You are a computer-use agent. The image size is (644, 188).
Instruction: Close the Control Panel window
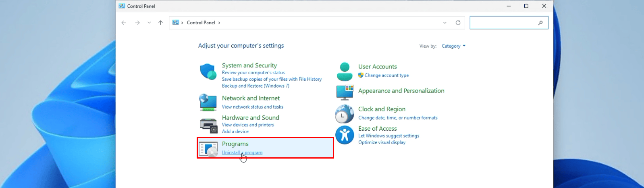544,6
